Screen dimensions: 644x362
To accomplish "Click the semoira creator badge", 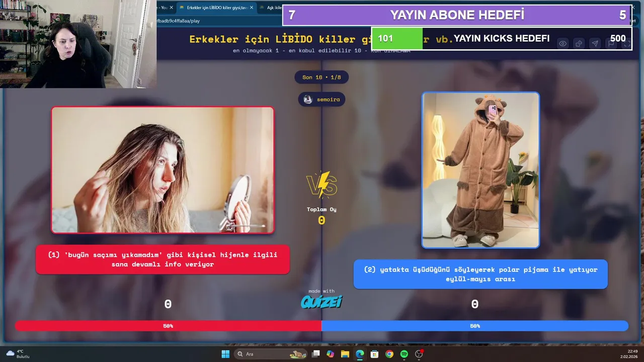I will click(321, 99).
